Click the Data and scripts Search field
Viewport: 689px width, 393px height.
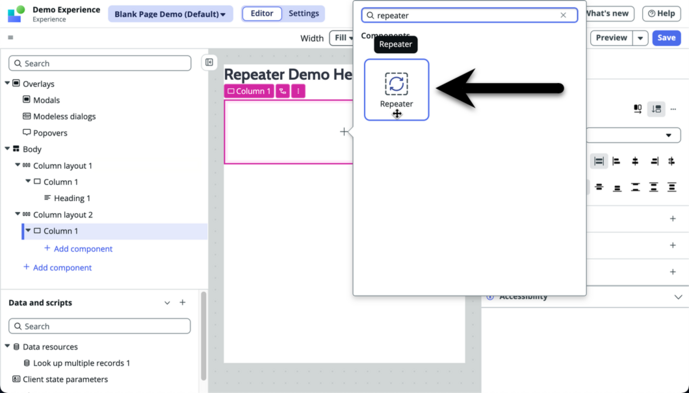tap(99, 326)
